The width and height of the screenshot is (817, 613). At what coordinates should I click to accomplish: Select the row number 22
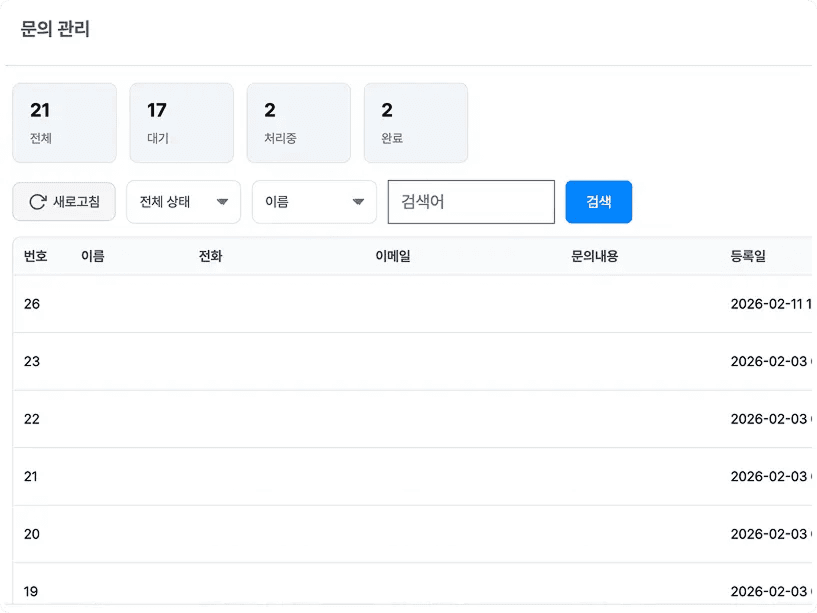pyautogui.click(x=32, y=419)
